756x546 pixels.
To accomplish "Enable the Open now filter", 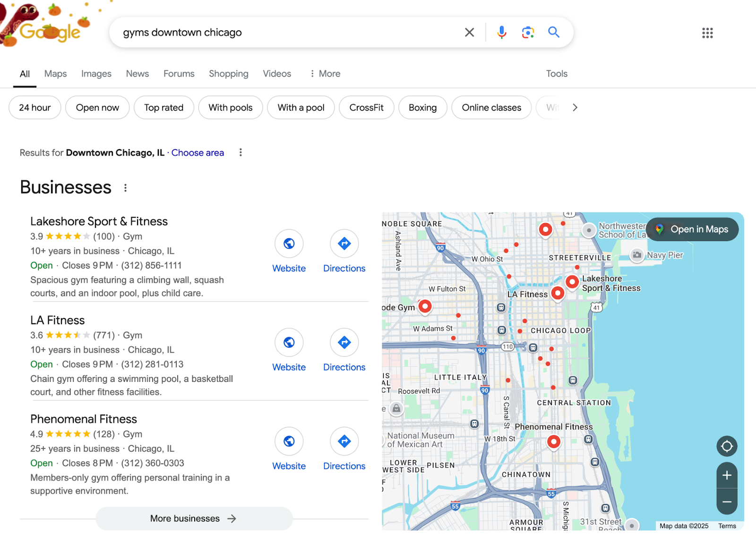I will click(97, 107).
